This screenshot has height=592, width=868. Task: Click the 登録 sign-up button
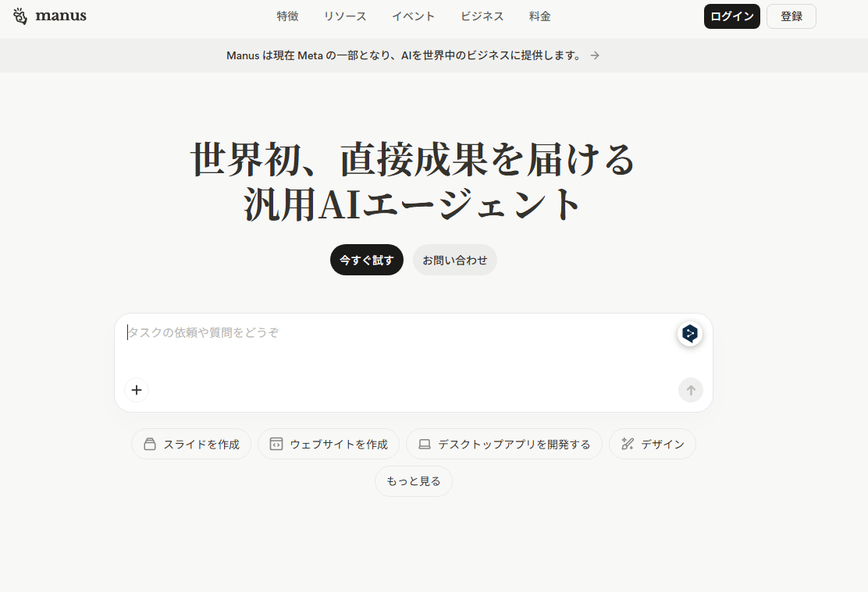tap(791, 16)
